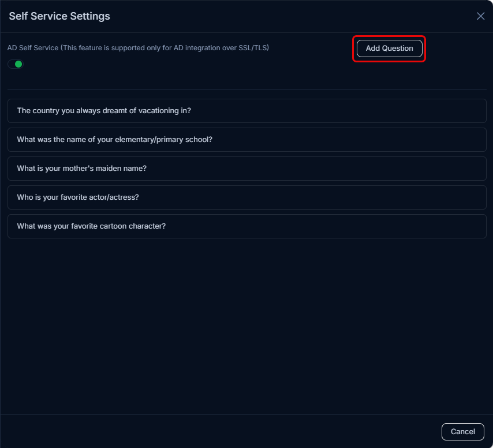Select the vacationing country security question
The height and width of the screenshot is (448, 493).
coord(247,111)
